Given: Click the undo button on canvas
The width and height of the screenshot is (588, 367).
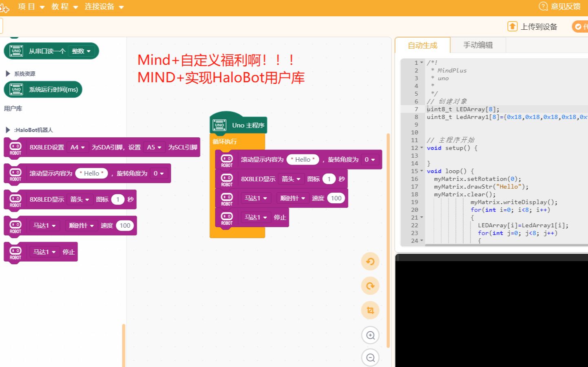Looking at the screenshot, I should [370, 262].
